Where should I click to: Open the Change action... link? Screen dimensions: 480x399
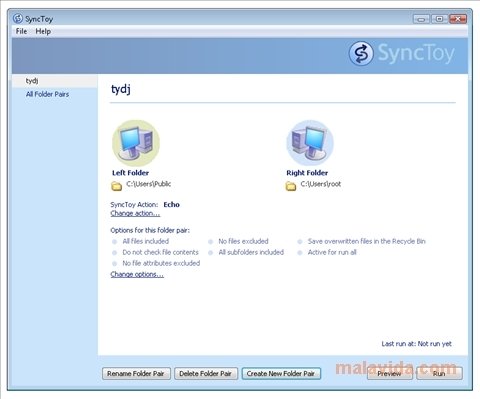pyautogui.click(x=135, y=213)
